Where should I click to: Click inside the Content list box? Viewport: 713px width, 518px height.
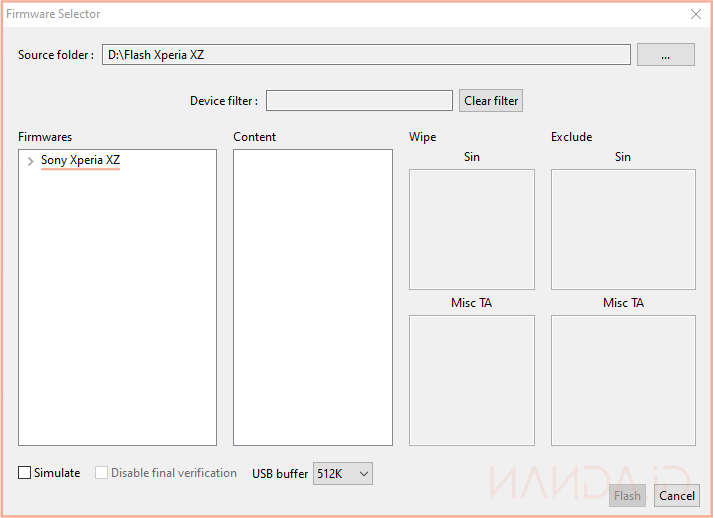[x=312, y=297]
